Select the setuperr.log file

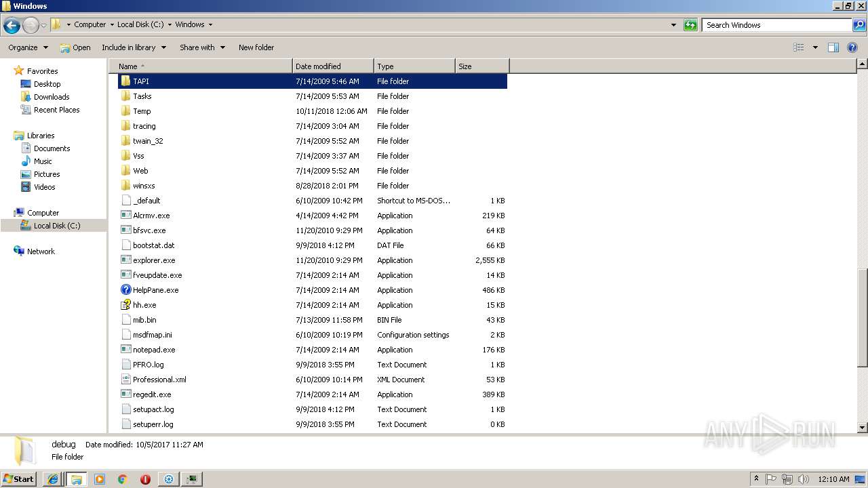click(x=312, y=424)
